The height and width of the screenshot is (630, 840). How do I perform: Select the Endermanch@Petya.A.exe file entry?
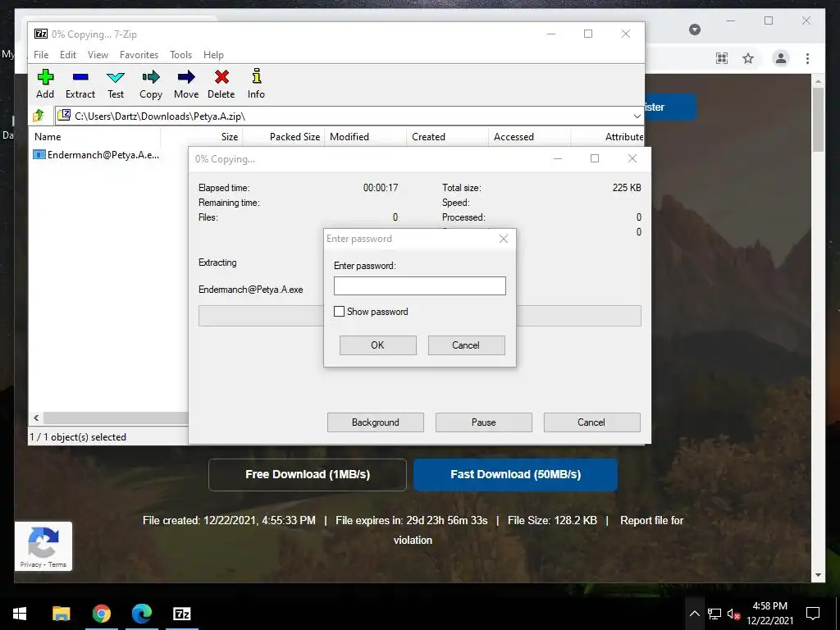coord(97,155)
